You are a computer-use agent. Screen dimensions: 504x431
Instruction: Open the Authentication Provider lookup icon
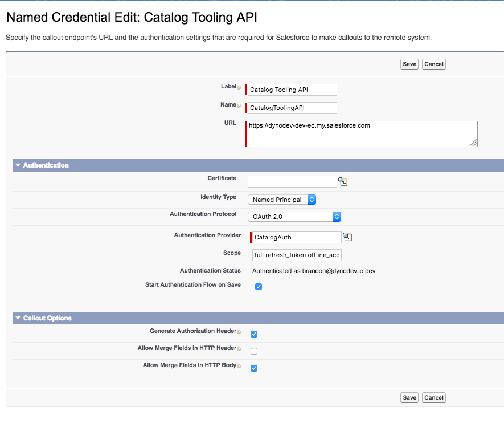(347, 237)
